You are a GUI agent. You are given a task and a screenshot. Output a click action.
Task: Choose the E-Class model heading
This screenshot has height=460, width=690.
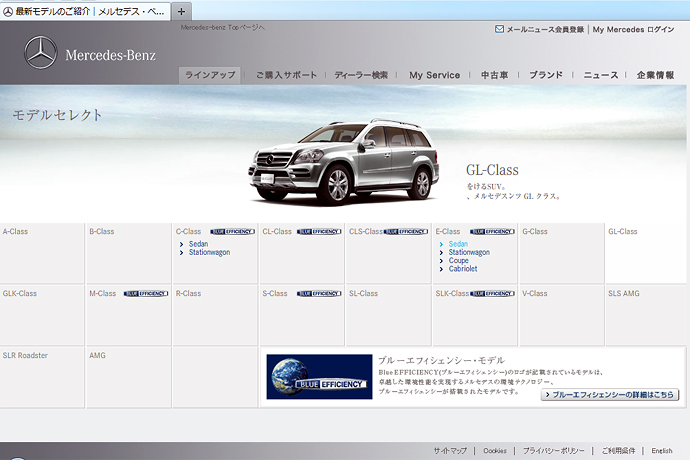[x=448, y=232]
